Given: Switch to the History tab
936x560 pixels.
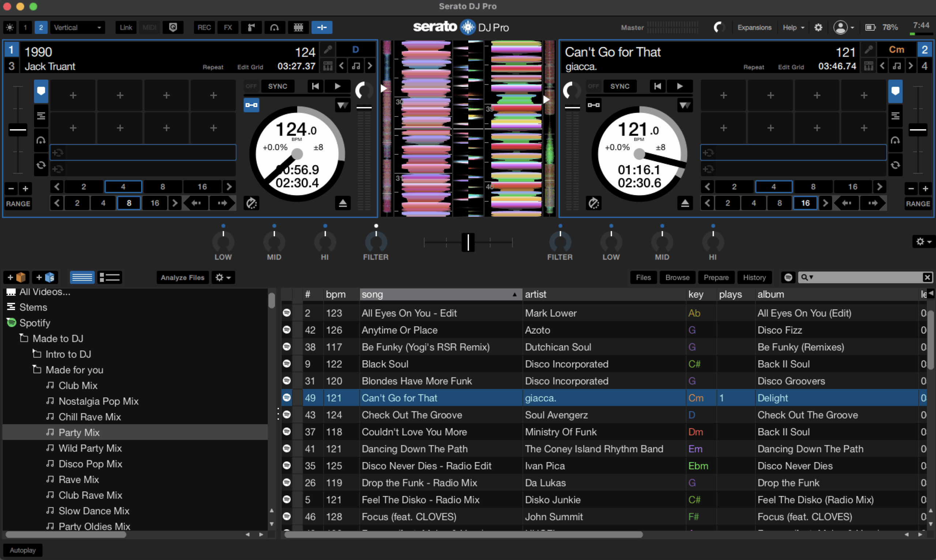Looking at the screenshot, I should (754, 277).
